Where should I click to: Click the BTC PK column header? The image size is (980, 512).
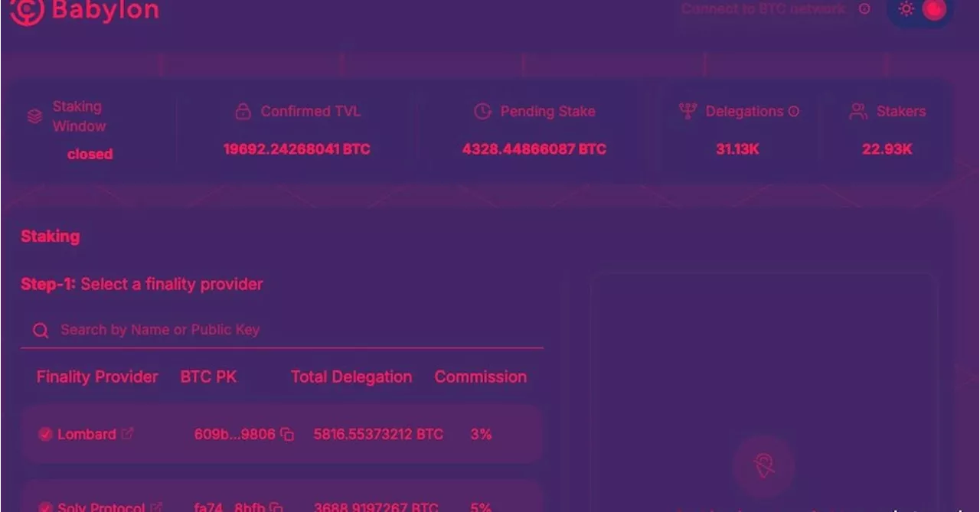pos(208,377)
